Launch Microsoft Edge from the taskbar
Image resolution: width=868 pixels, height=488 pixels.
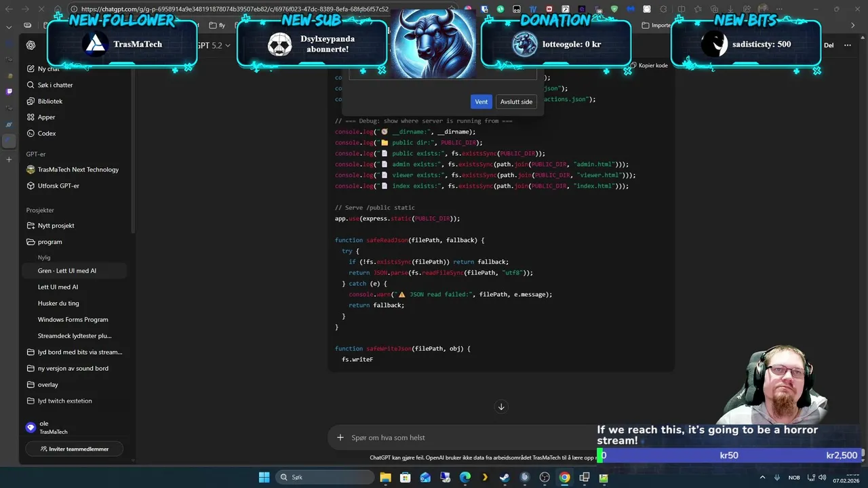click(x=465, y=478)
